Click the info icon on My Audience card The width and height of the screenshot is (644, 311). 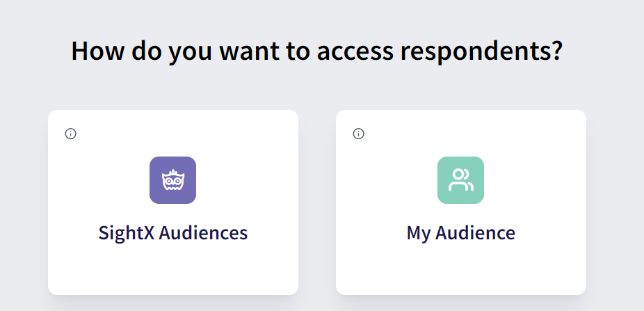(x=359, y=134)
